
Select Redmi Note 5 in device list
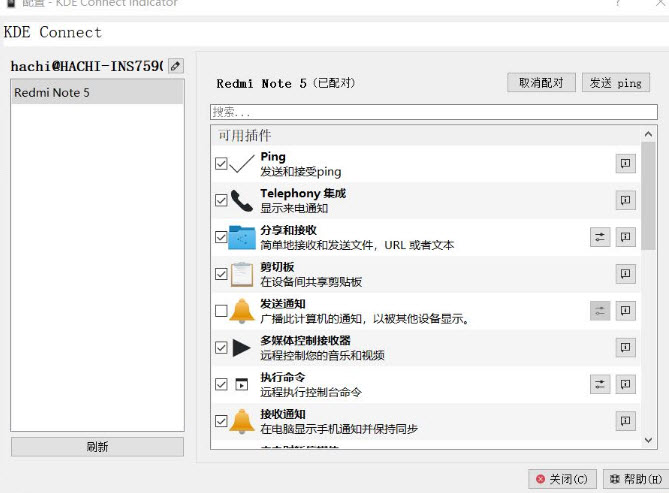click(97, 92)
